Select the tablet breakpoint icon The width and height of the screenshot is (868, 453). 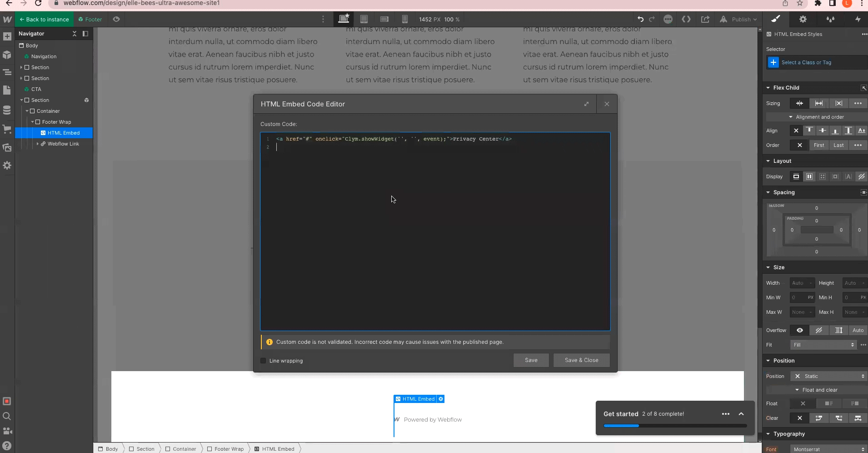pos(364,19)
